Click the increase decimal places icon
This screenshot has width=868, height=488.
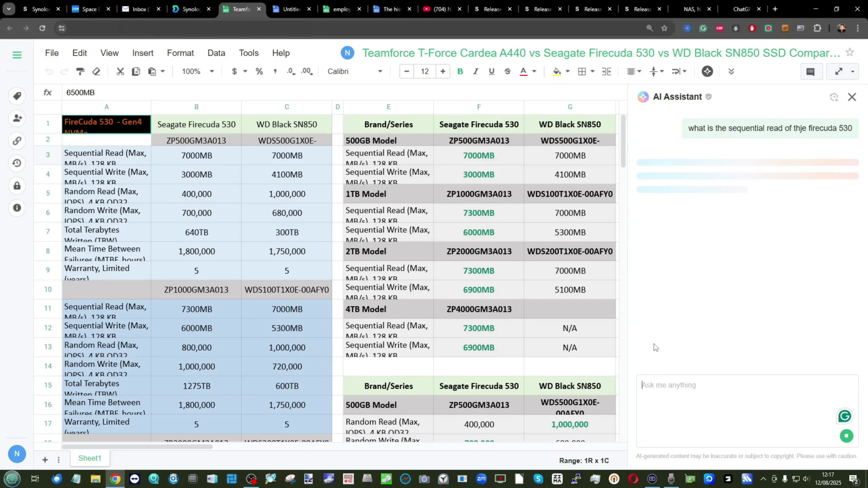tap(307, 72)
